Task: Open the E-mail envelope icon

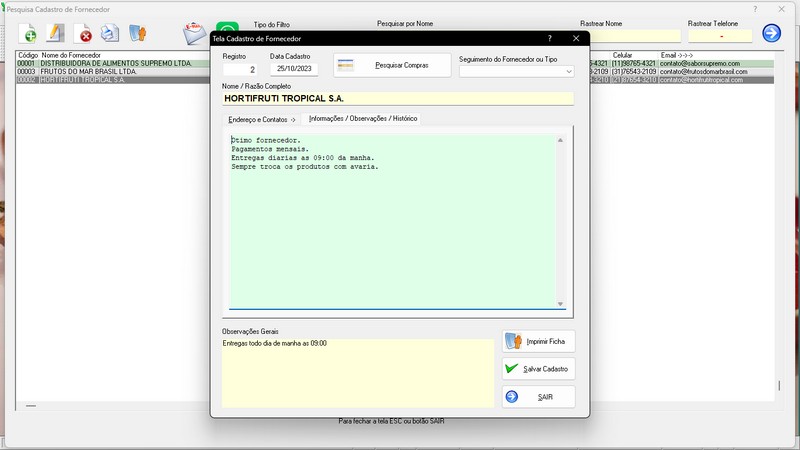Action: (194, 33)
